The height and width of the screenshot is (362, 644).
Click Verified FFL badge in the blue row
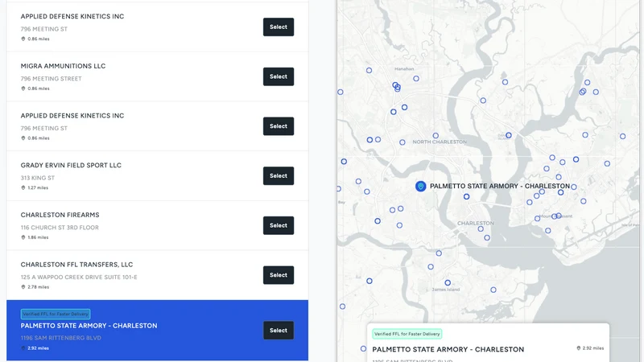tap(56, 315)
